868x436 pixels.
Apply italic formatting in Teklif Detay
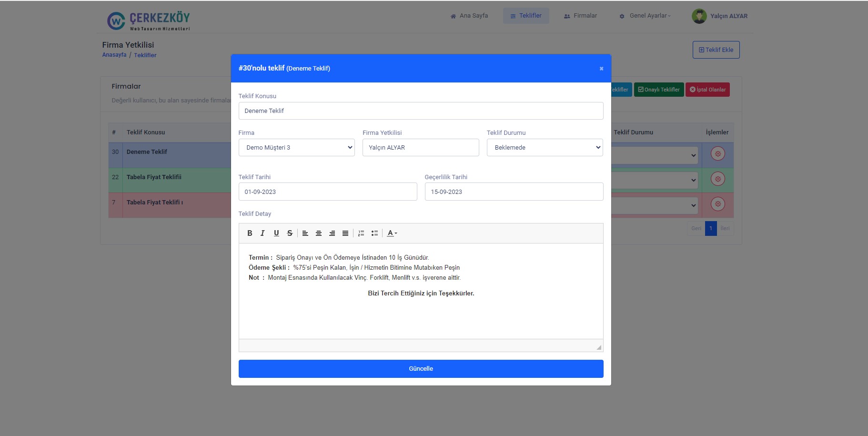tap(262, 233)
